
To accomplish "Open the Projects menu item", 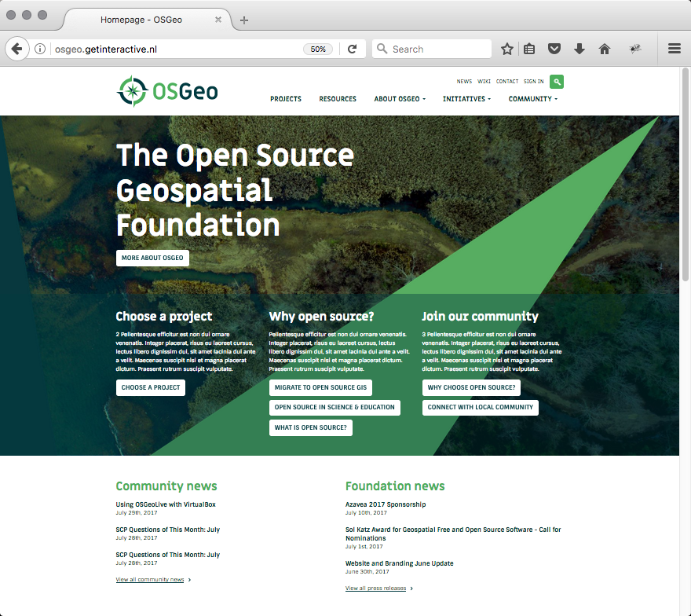I will tap(286, 99).
